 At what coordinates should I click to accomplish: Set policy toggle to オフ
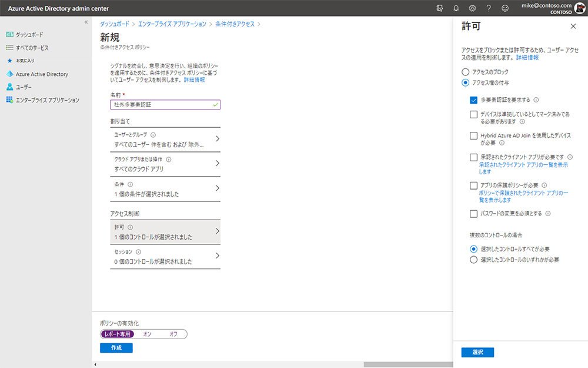tap(173, 334)
